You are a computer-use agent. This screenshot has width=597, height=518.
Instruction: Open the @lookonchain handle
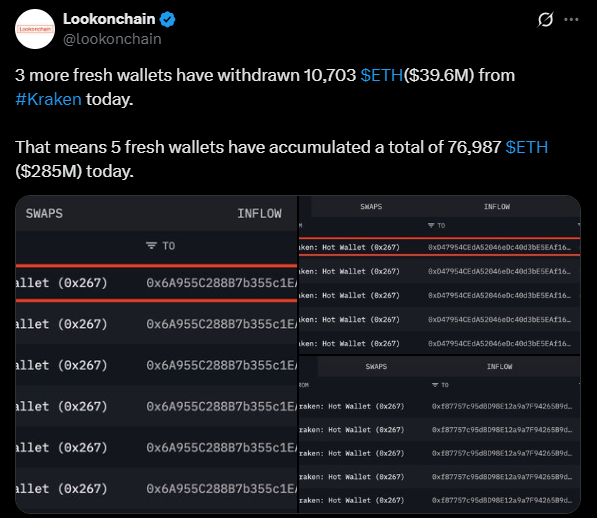(112, 39)
